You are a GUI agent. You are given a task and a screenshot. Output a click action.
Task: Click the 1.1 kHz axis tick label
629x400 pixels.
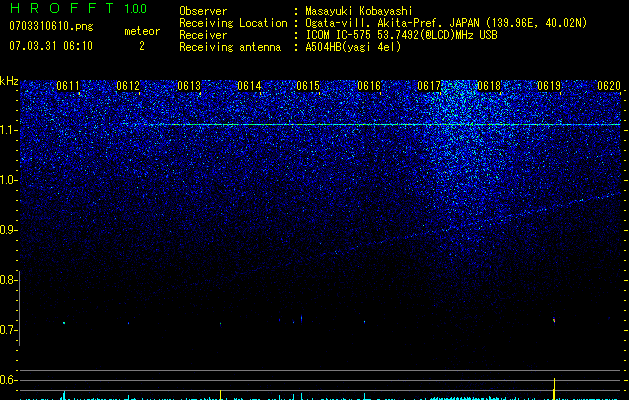pos(7,130)
